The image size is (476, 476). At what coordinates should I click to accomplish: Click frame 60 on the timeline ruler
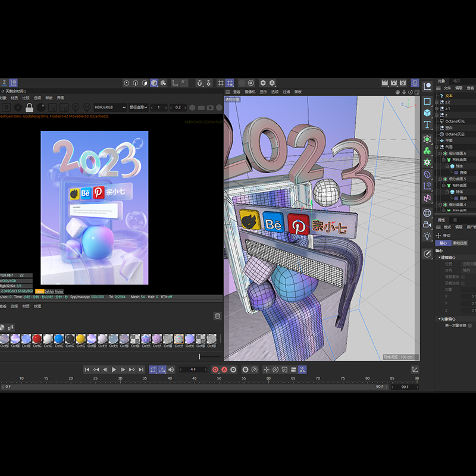click(x=269, y=378)
